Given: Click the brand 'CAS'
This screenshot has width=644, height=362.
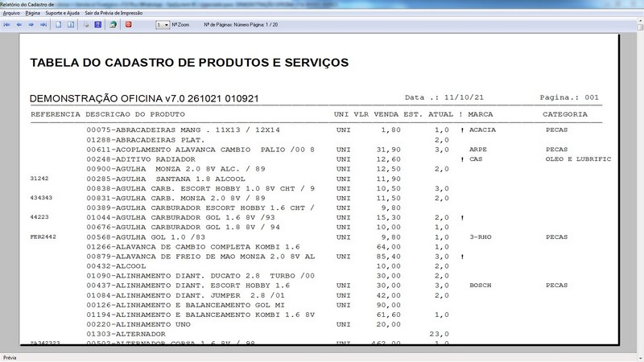Looking at the screenshot, I should coord(476,158).
